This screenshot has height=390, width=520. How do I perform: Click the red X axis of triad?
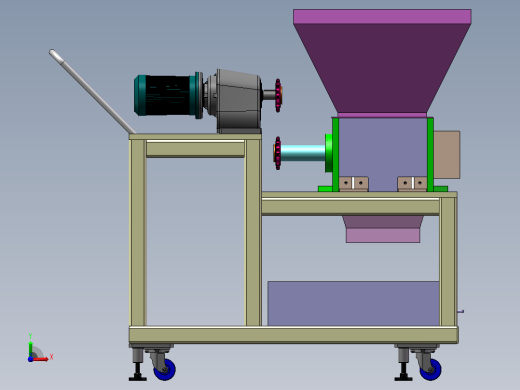(x=41, y=359)
